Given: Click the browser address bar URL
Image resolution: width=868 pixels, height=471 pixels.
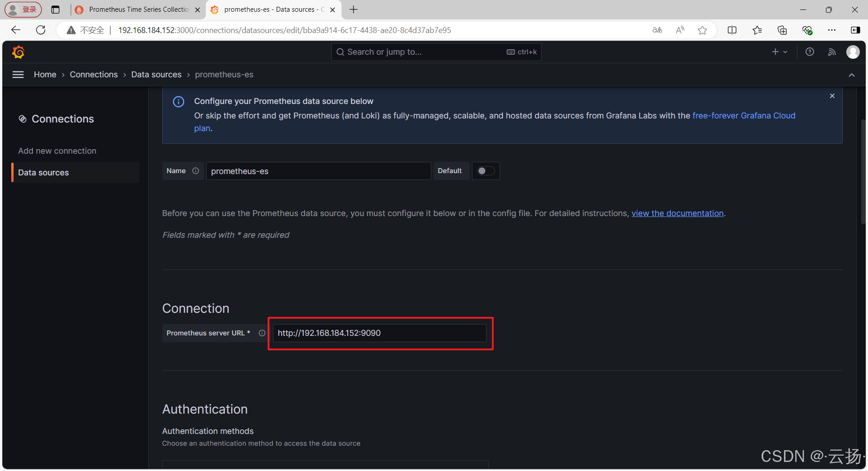Looking at the screenshot, I should 284,30.
